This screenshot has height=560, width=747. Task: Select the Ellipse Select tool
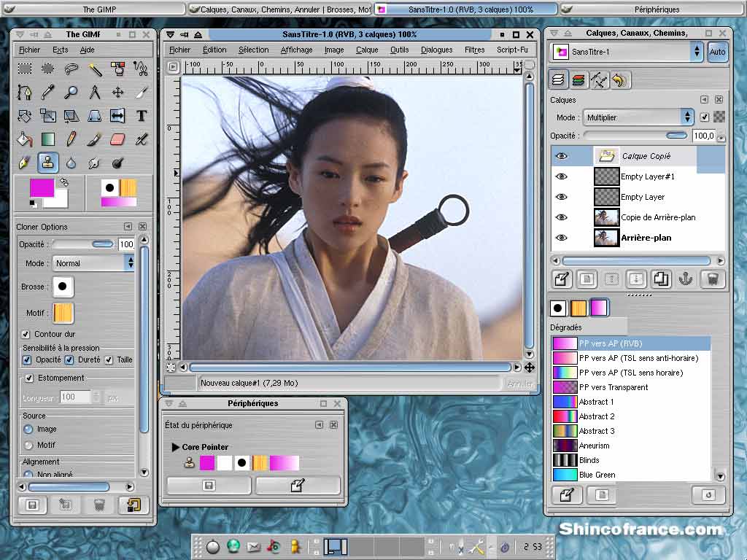(x=47, y=69)
